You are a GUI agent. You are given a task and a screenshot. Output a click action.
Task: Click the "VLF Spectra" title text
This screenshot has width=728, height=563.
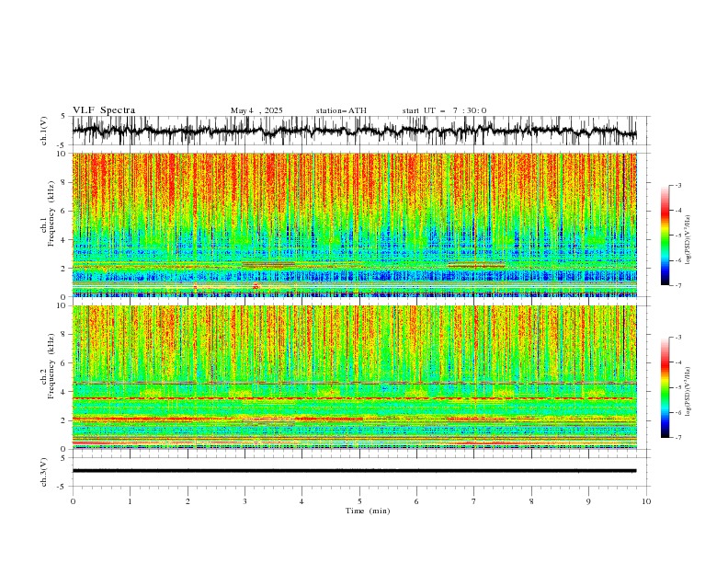[x=104, y=110]
